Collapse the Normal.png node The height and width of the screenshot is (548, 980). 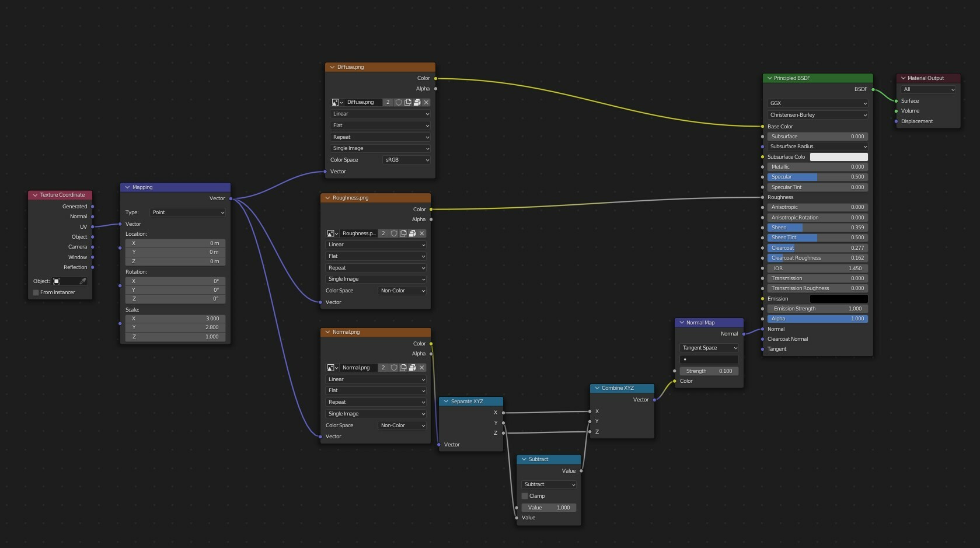point(327,332)
